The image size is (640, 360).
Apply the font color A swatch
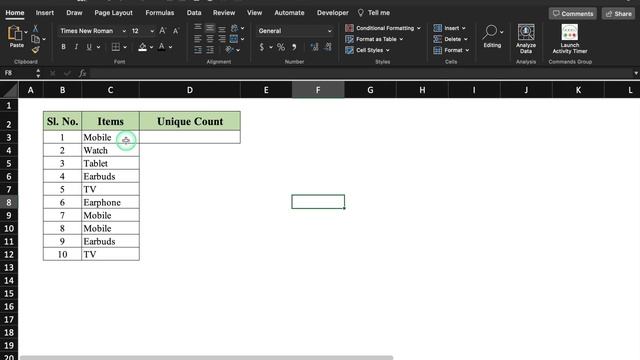[x=162, y=47]
